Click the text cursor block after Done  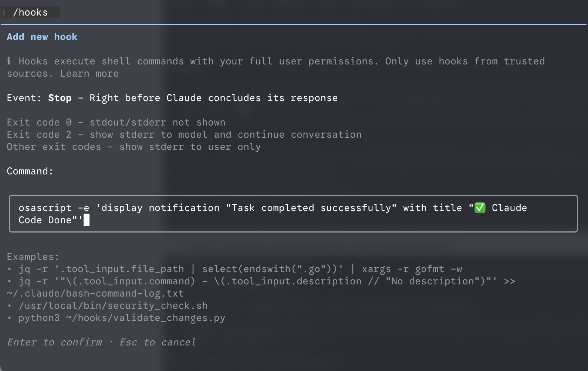pyautogui.click(x=87, y=220)
